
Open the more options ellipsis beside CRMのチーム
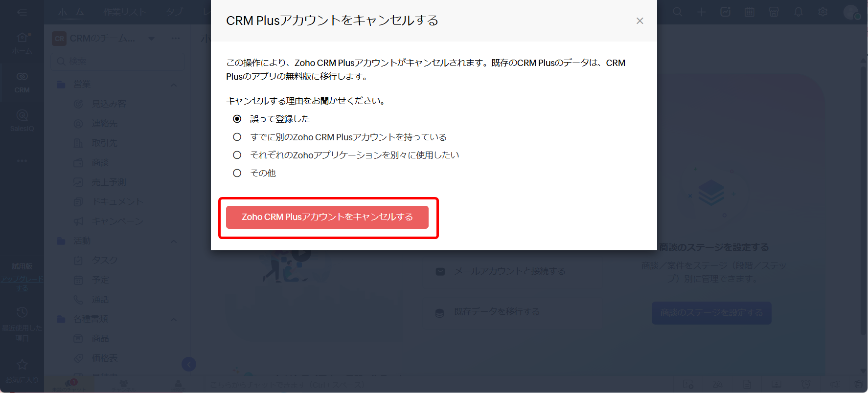176,39
